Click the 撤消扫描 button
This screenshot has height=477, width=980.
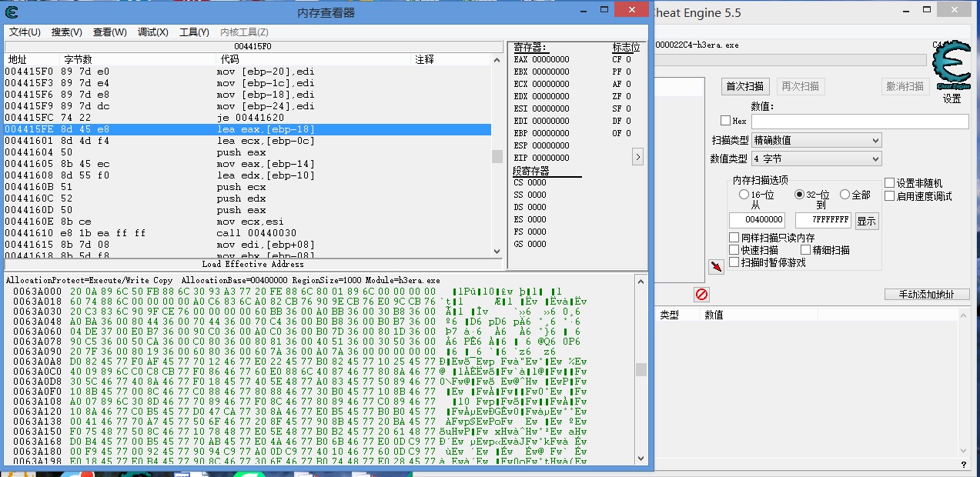click(x=905, y=85)
